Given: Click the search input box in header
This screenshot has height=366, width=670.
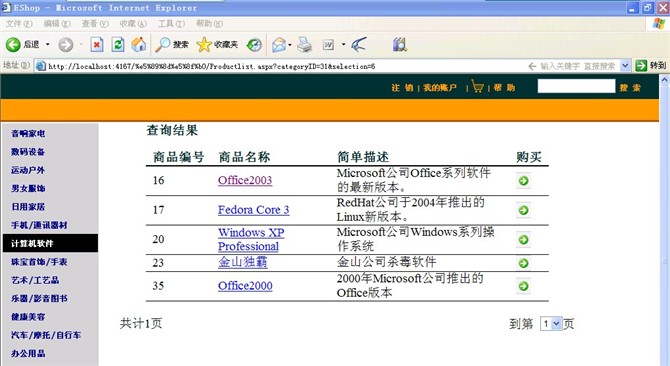Looking at the screenshot, I should (576, 86).
